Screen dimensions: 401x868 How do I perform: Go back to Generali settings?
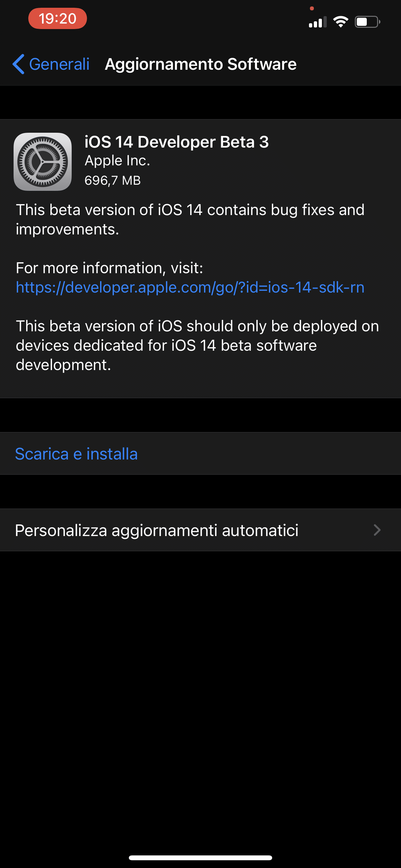click(51, 64)
